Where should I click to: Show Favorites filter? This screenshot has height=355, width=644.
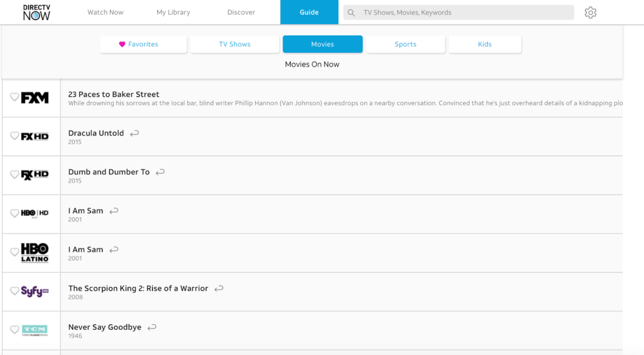click(x=143, y=44)
